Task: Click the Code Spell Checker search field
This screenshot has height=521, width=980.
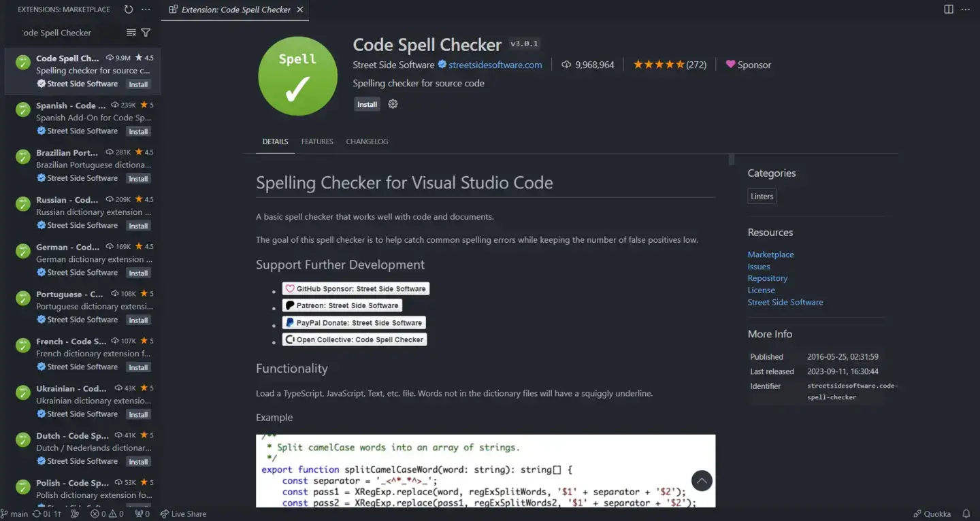Action: [x=71, y=33]
